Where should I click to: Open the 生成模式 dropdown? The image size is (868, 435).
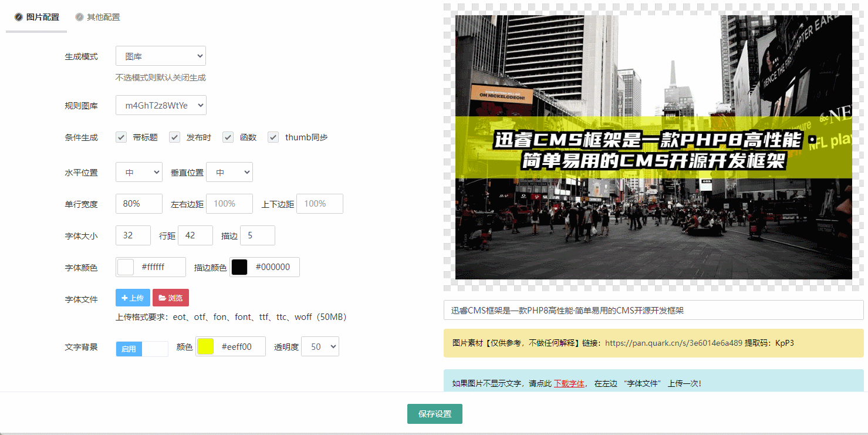(161, 56)
